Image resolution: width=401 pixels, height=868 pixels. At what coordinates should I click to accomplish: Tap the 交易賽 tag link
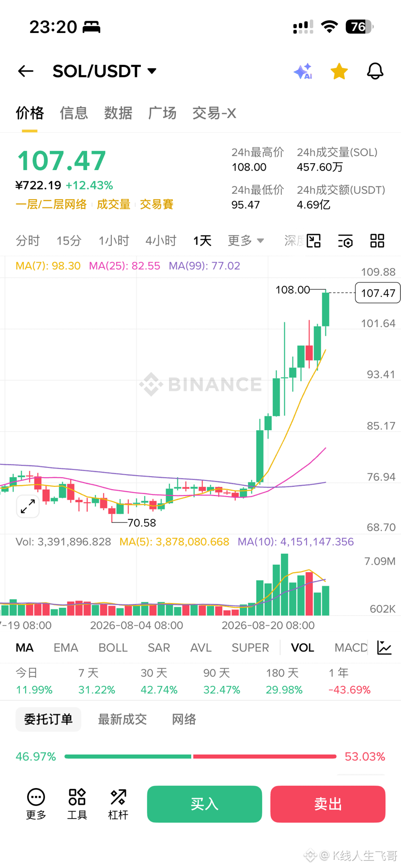point(156,204)
